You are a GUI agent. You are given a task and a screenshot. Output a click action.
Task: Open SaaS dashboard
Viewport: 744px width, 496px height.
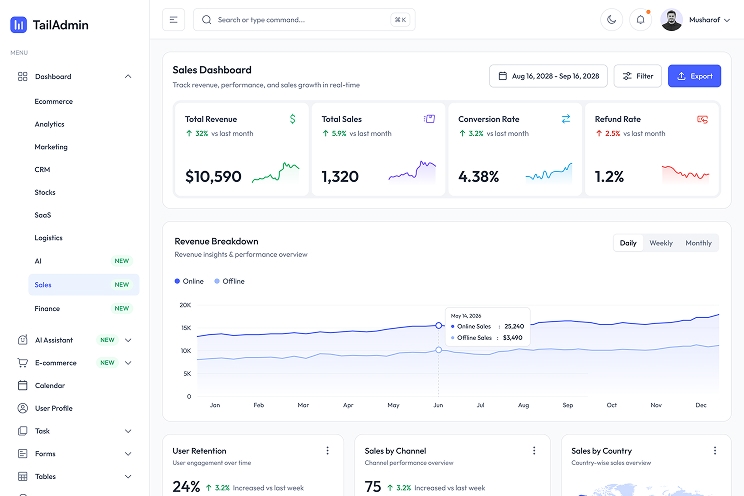point(43,215)
